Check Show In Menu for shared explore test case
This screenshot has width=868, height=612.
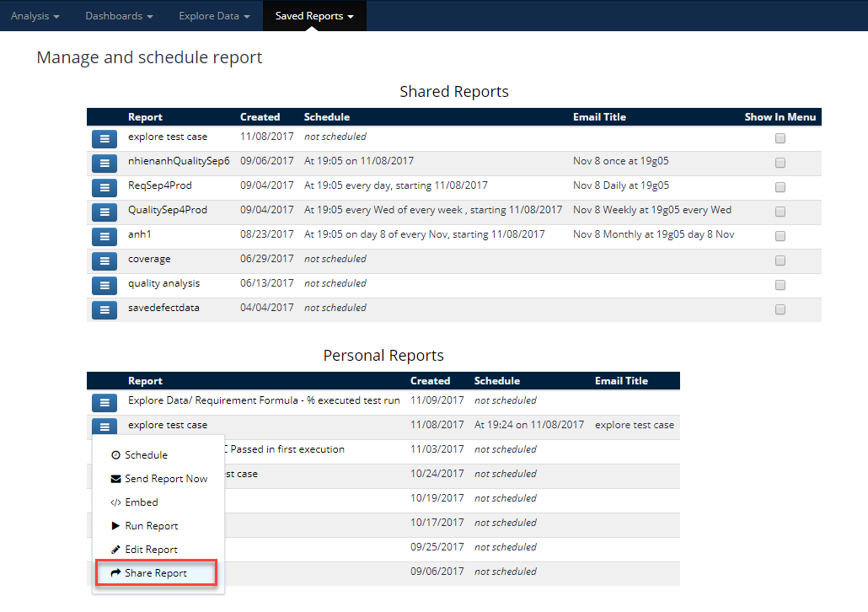[780, 138]
